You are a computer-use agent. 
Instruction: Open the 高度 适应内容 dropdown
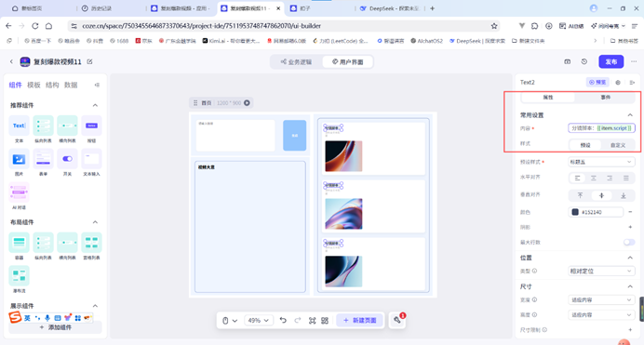click(x=601, y=314)
